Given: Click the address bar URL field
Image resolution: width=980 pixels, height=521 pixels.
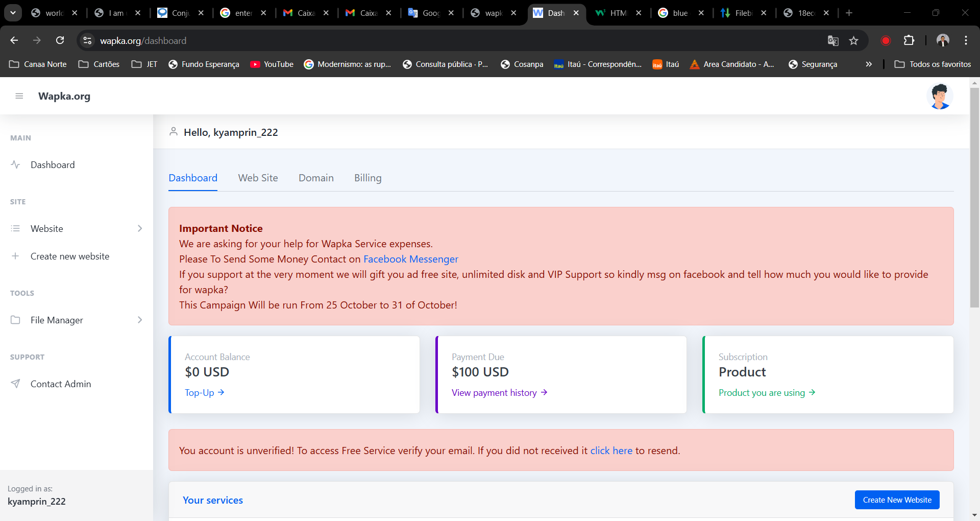Looking at the screenshot, I should 459,40.
